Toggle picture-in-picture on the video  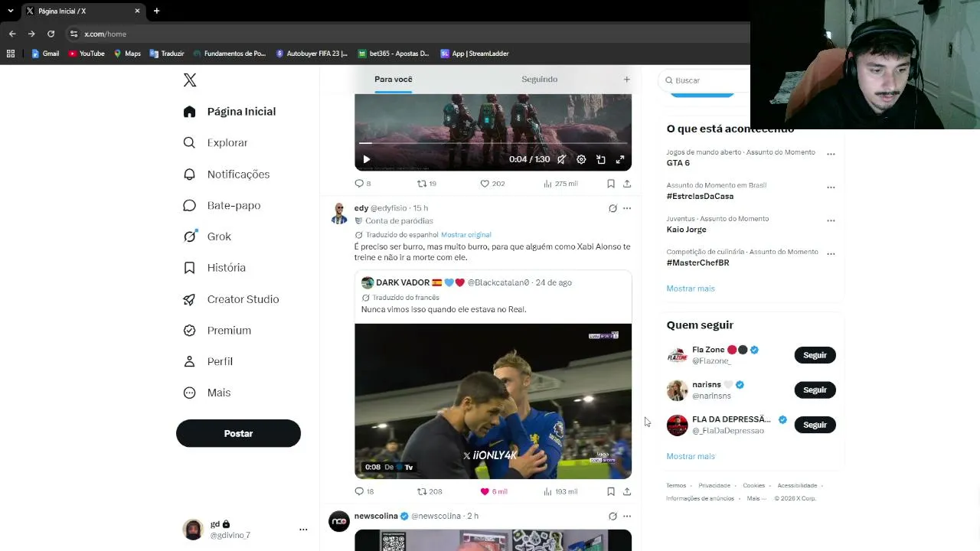pos(601,159)
